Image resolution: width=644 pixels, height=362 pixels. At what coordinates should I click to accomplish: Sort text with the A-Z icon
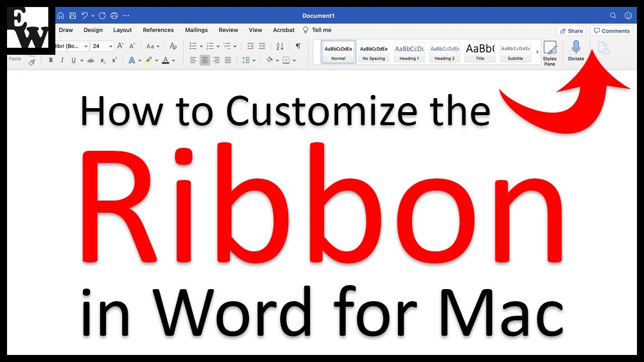pyautogui.click(x=280, y=46)
